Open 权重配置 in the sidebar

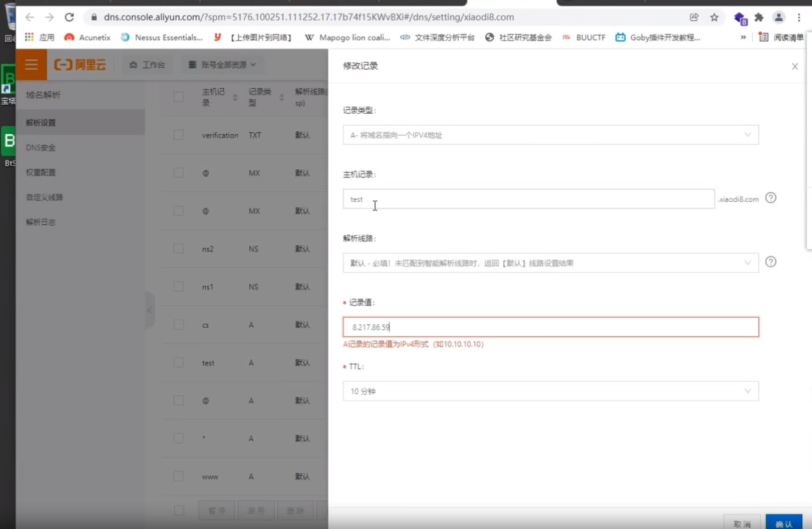pos(41,172)
